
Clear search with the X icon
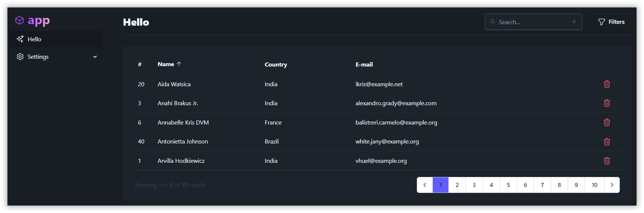coord(574,22)
